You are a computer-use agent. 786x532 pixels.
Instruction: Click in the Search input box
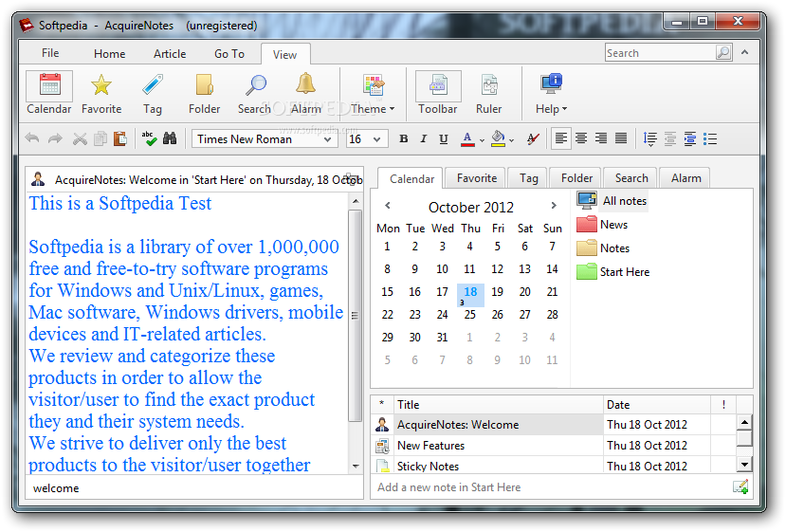click(660, 53)
